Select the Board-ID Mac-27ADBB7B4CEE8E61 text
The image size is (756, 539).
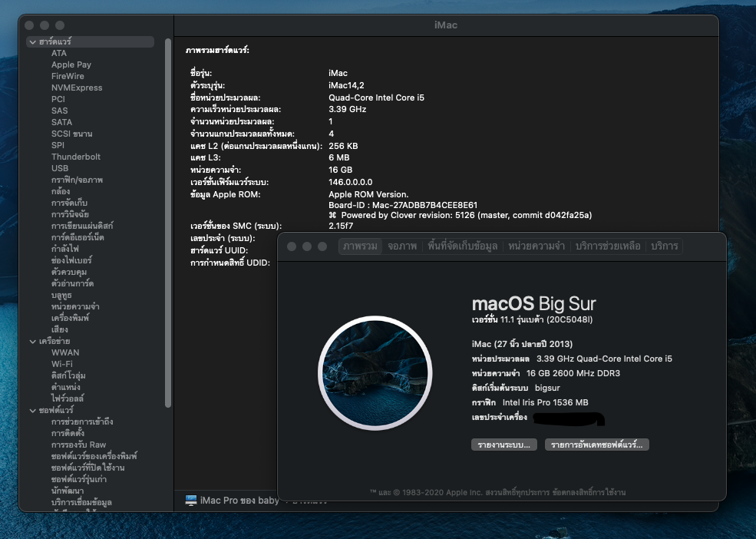pyautogui.click(x=403, y=205)
